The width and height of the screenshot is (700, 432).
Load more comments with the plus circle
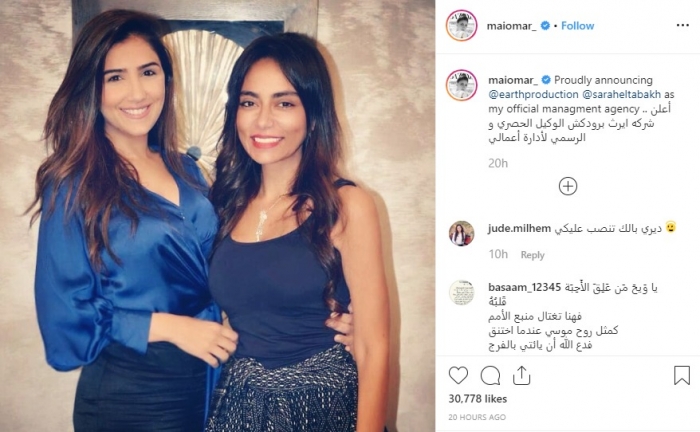(568, 186)
